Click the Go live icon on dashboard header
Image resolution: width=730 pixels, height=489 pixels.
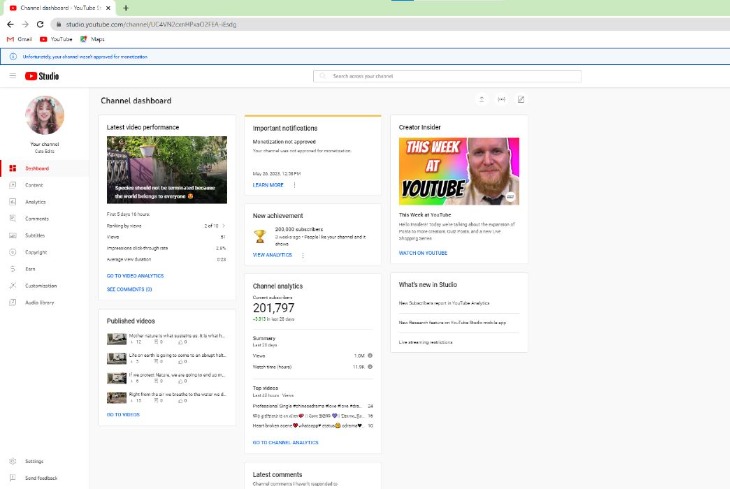[x=501, y=99]
